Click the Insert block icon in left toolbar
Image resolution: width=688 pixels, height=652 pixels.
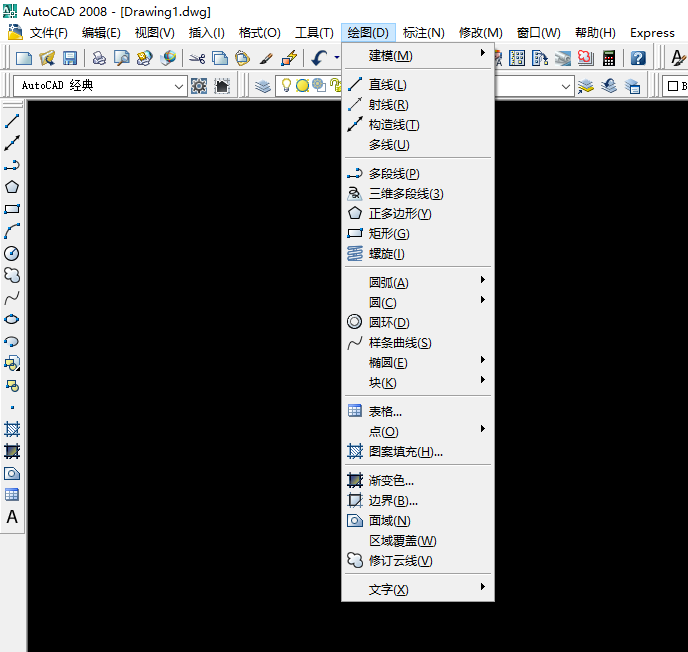pos(12,363)
